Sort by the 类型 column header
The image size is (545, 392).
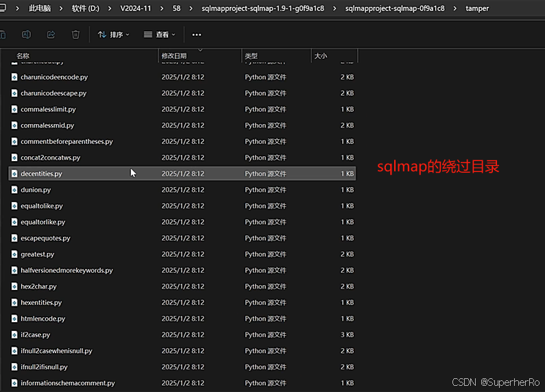(251, 56)
